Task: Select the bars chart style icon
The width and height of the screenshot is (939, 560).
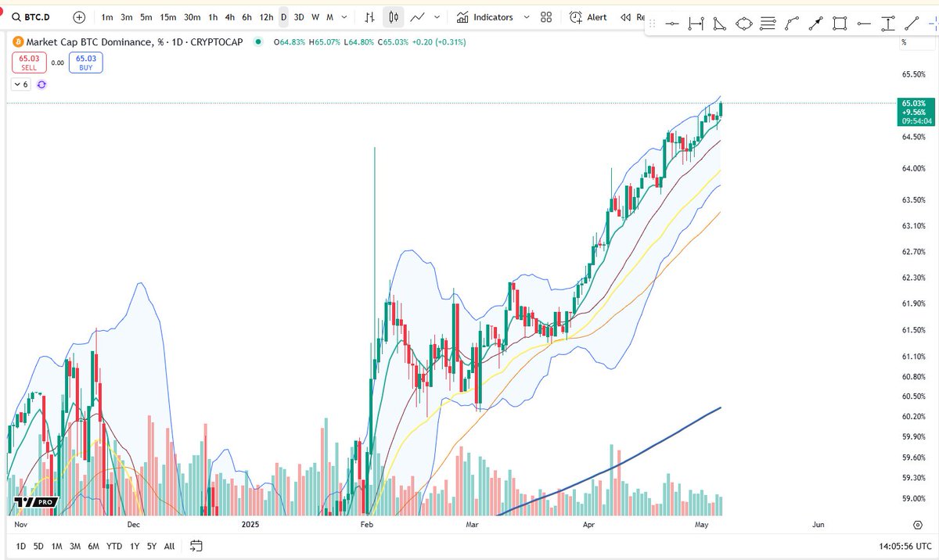Action: click(x=368, y=16)
